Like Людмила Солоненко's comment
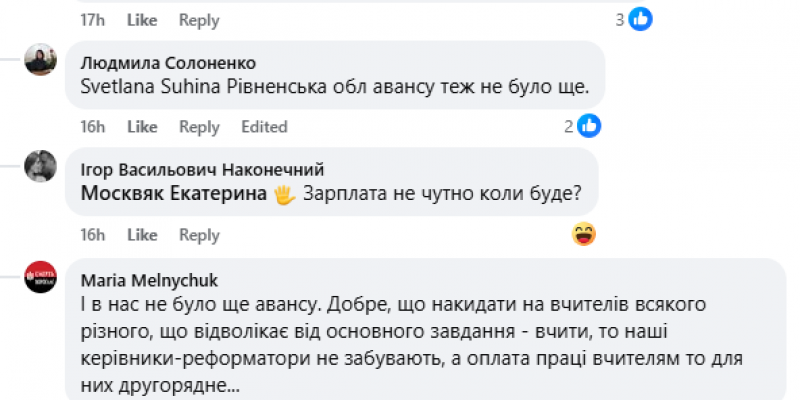The height and width of the screenshot is (400, 800). coord(143,127)
